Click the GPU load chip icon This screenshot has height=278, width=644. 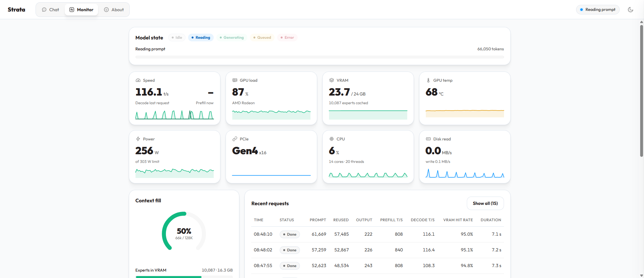click(x=235, y=80)
